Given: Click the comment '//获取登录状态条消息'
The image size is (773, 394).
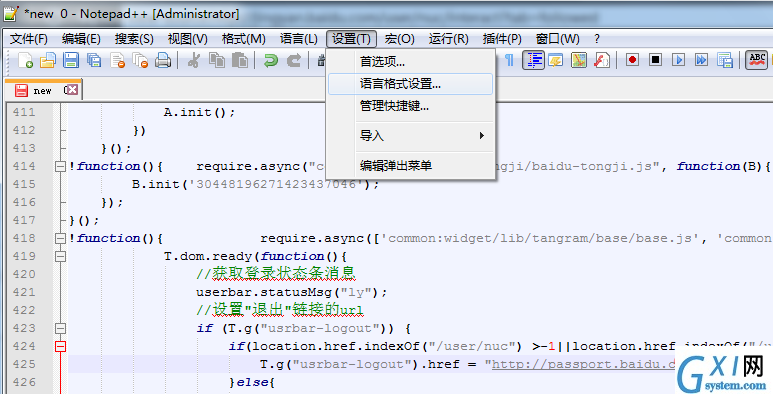Looking at the screenshot, I should tap(276, 274).
